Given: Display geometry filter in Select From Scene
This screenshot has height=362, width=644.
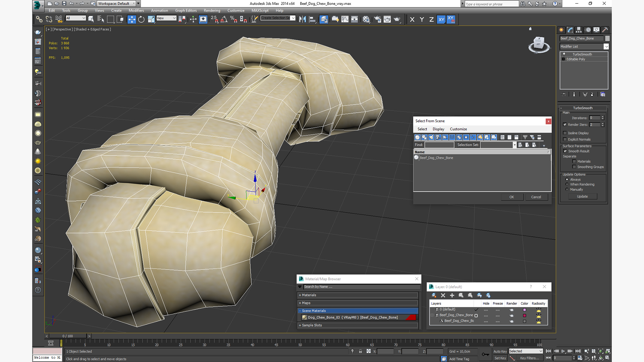Looking at the screenshot, I should (417, 137).
